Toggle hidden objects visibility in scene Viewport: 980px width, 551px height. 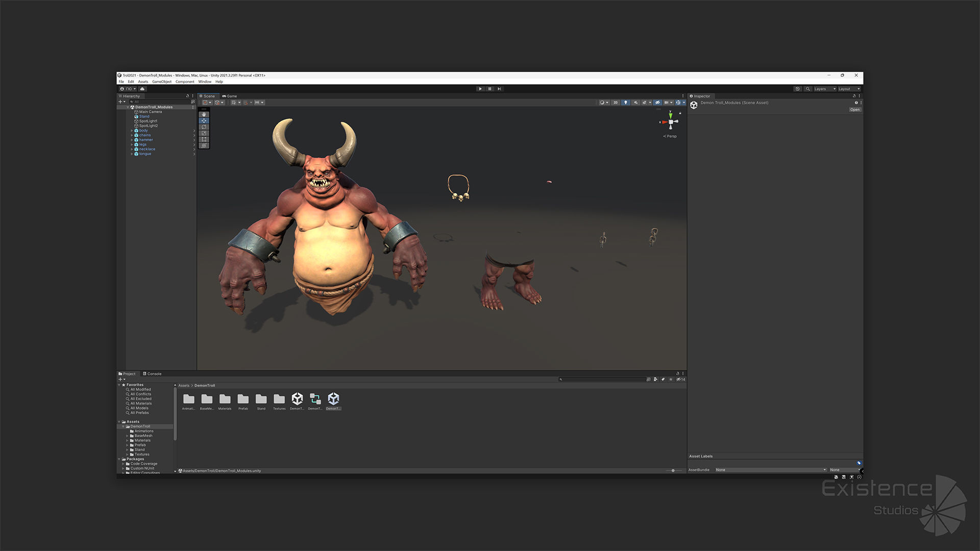click(x=657, y=103)
